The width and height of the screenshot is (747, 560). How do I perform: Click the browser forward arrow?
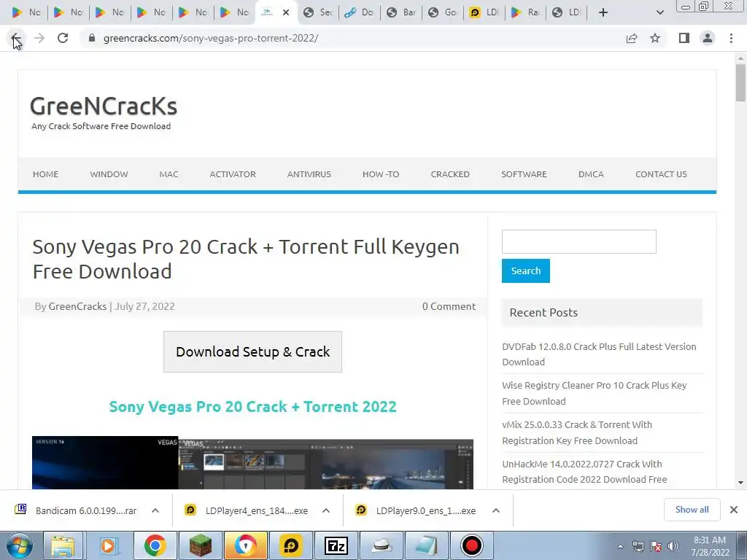(x=39, y=38)
